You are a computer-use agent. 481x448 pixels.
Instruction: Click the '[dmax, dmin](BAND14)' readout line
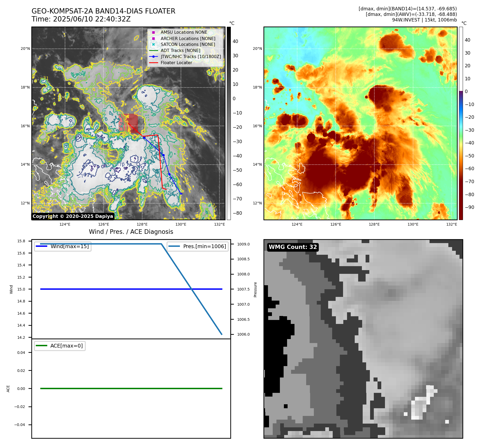(408, 9)
